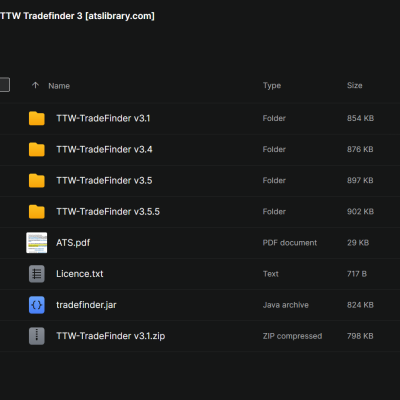Click the TTW-TradeFinder v3.5 folder icon
This screenshot has width=400, height=400.
[37, 180]
